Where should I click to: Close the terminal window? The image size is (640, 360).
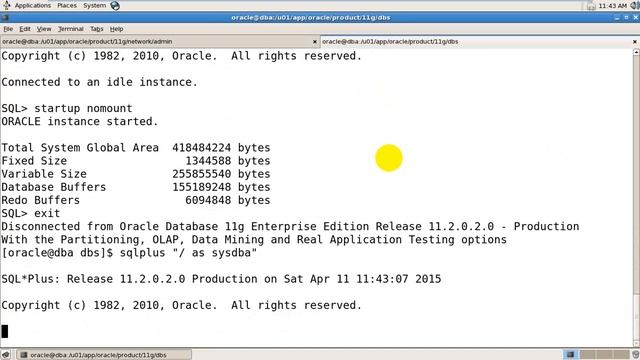click(x=636, y=18)
